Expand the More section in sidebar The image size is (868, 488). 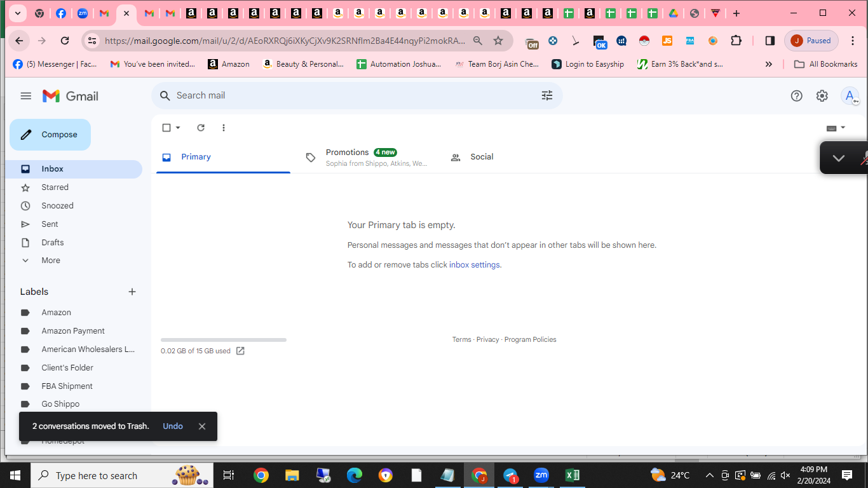(x=74, y=261)
